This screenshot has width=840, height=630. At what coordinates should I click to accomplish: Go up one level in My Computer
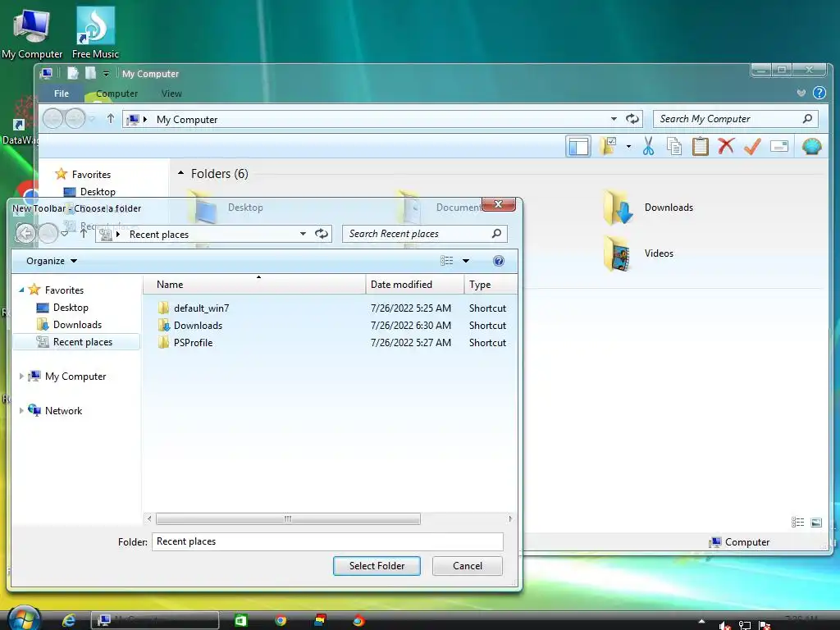pos(111,118)
